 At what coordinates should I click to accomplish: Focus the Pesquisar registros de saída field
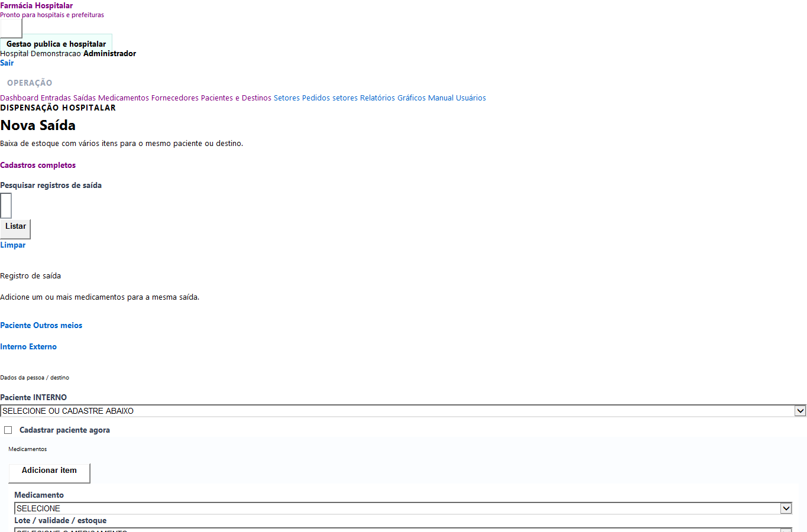pyautogui.click(x=6, y=206)
